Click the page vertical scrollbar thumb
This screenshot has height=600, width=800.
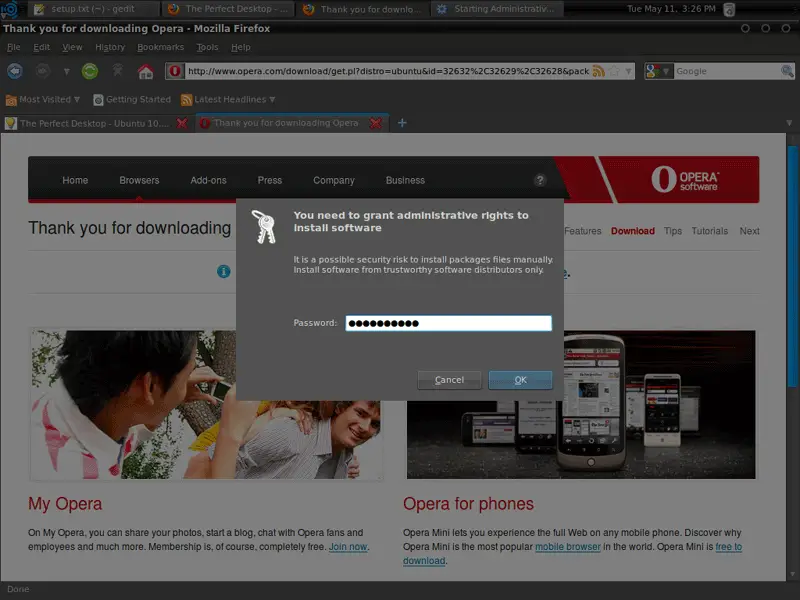click(792, 266)
